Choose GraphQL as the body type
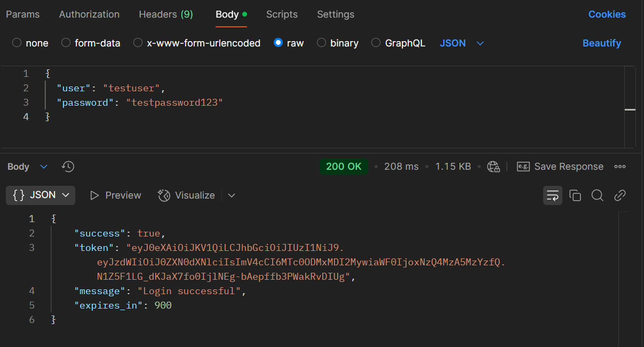The width and height of the screenshot is (644, 347). click(x=398, y=43)
